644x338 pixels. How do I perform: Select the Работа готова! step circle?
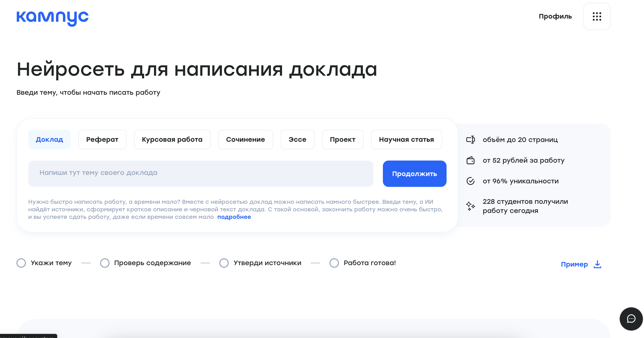(334, 263)
